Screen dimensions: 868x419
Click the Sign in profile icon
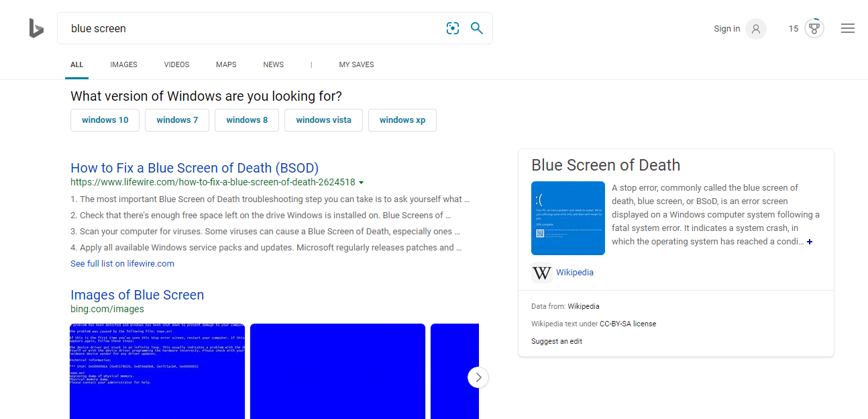(755, 28)
